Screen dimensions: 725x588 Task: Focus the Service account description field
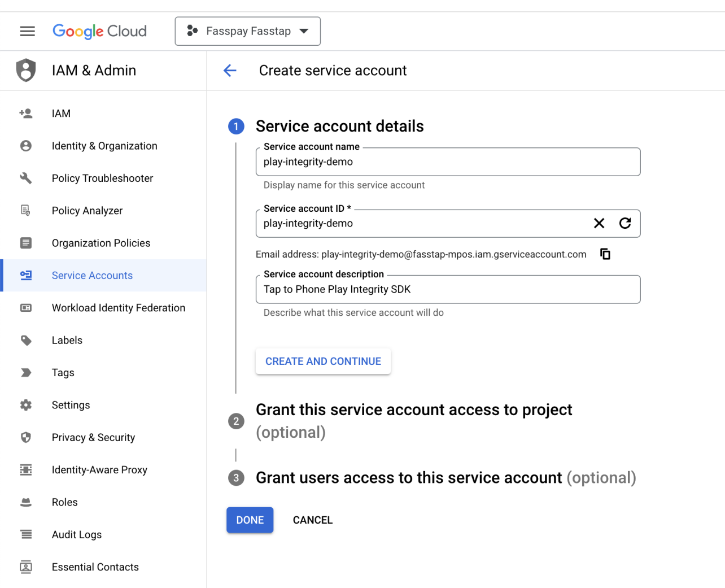pos(448,289)
